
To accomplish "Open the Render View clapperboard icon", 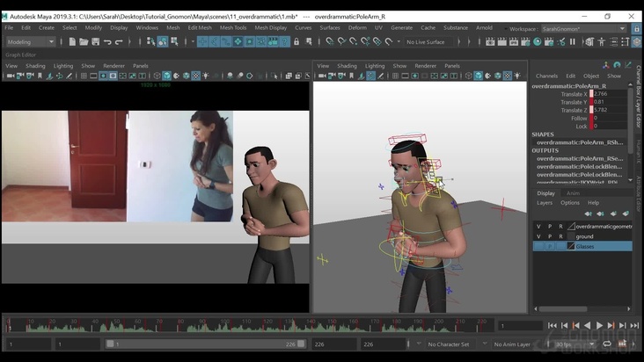I will click(x=490, y=42).
